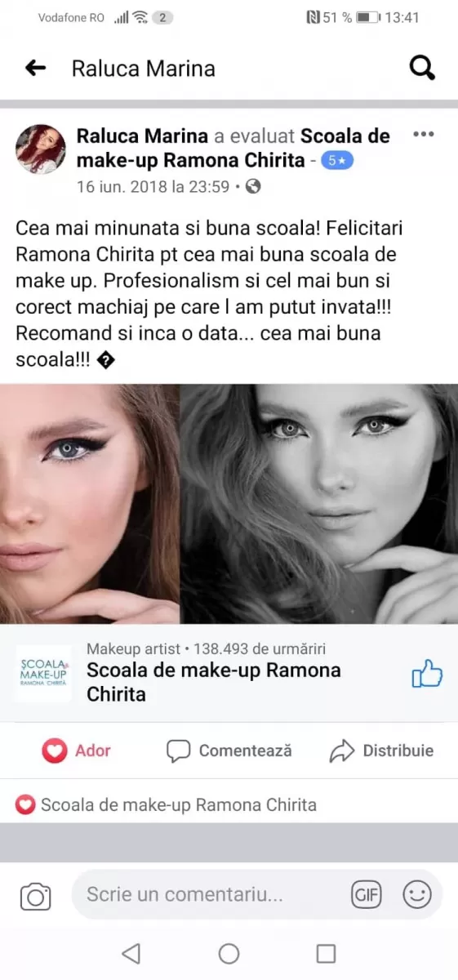Open the GIF picker
Screen dimensions: 458x980
(367, 895)
